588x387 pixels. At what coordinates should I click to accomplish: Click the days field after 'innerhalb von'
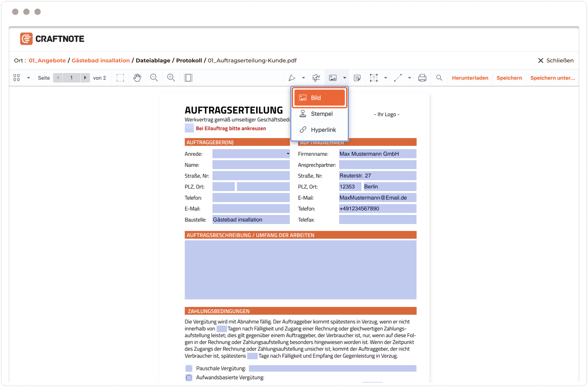221,329
